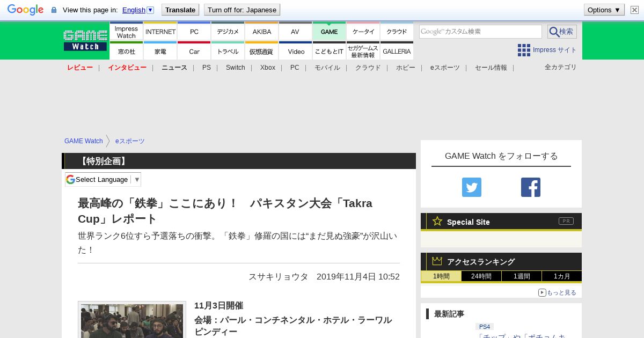The image size is (644, 338).
Task: Open the 仮想通貨 site tab
Action: pyautogui.click(x=262, y=51)
